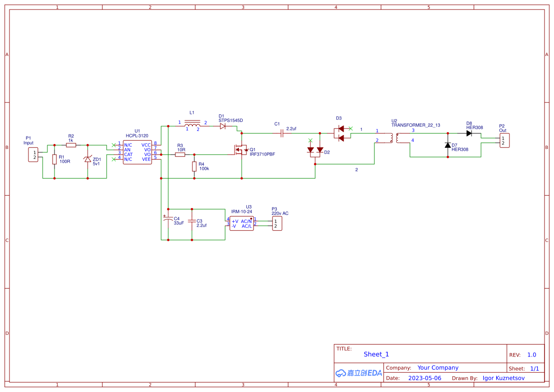Select the 100k resistor R4 symbol
The height and width of the screenshot is (392, 554).
click(194, 166)
